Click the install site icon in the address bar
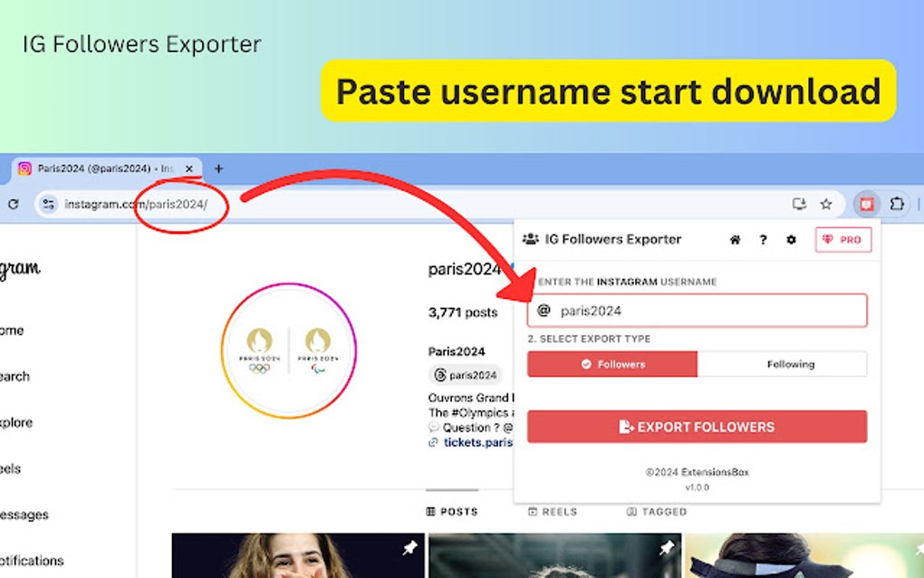The width and height of the screenshot is (924, 578). [x=799, y=205]
